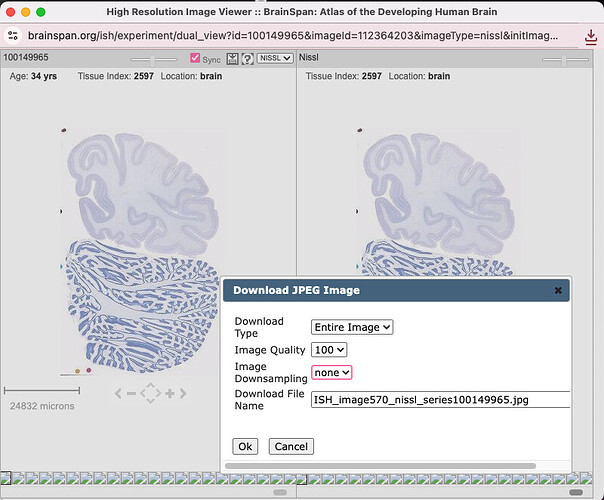Go to previous section with left chevron
This screenshot has width=604, height=500.
pyautogui.click(x=118, y=393)
